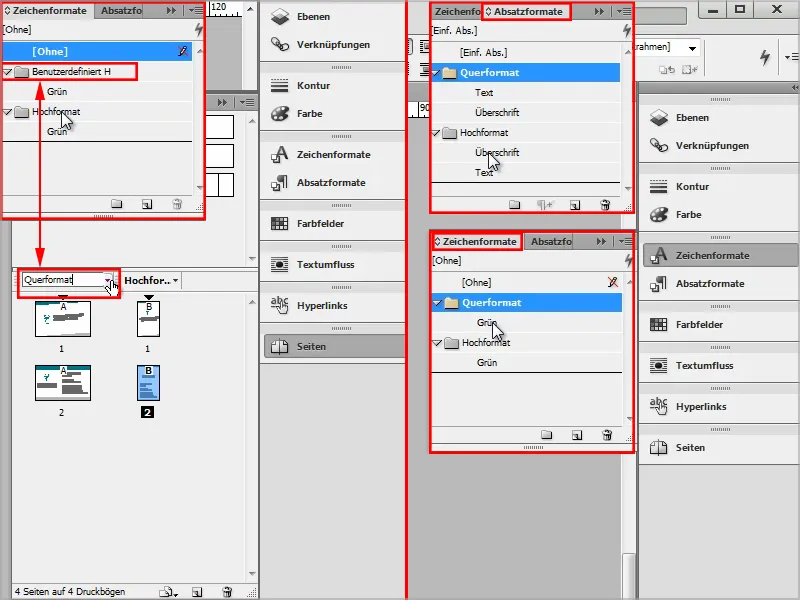Open the rahmen] dropdown in control bar
The height and width of the screenshot is (600, 800).
coord(692,48)
